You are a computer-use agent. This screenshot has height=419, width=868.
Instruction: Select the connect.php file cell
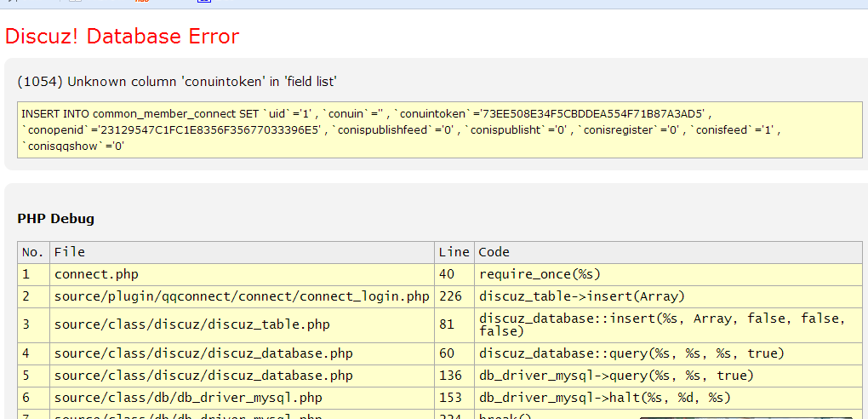pos(96,274)
